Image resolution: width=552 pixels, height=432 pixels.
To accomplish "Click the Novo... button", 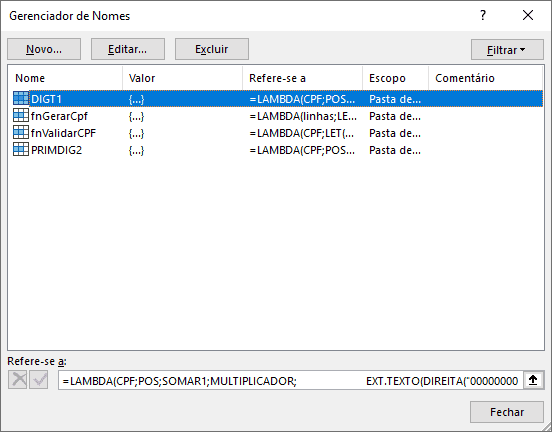I will (44, 49).
